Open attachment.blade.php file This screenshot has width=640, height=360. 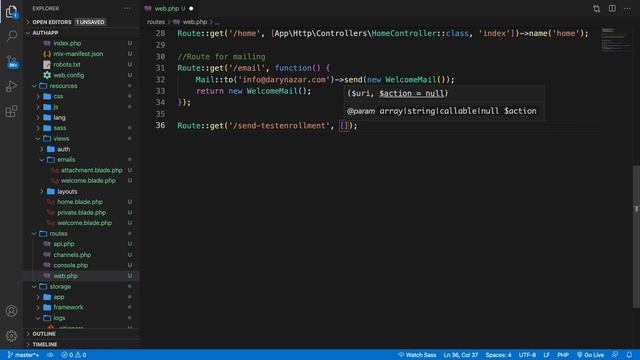click(91, 170)
